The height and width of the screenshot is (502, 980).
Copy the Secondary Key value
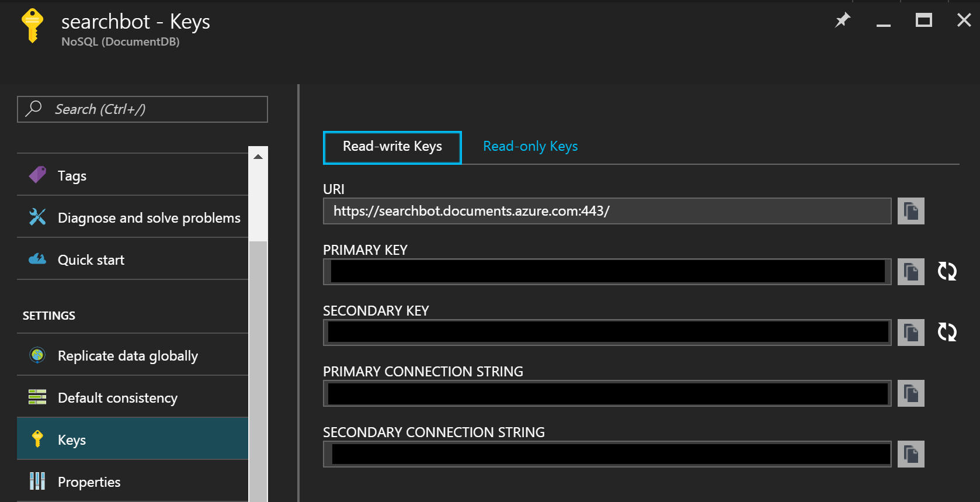coord(911,333)
